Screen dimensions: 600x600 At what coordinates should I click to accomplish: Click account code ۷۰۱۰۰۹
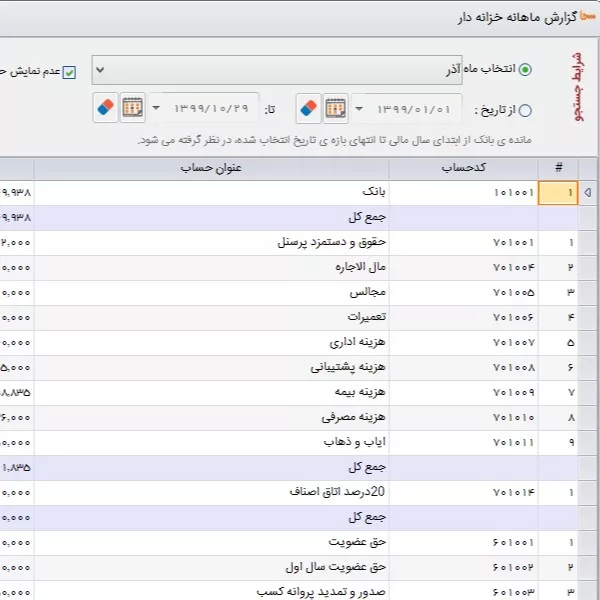(514, 393)
